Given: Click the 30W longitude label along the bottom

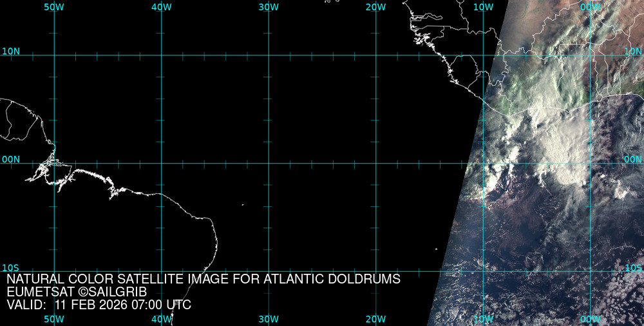Looking at the screenshot, I should tap(269, 320).
